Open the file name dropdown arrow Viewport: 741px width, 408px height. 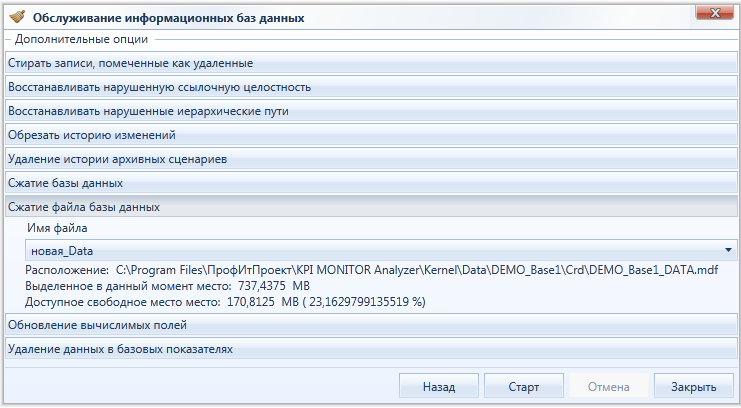tap(728, 250)
